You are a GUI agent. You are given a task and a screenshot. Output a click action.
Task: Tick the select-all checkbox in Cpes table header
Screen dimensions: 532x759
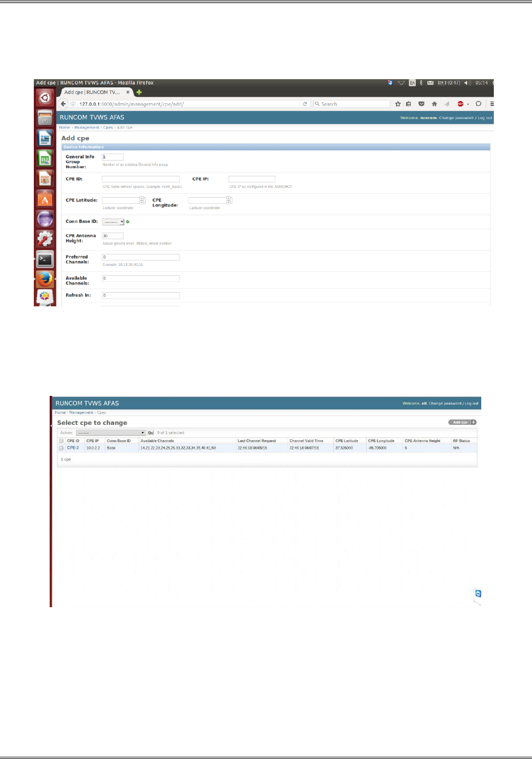coord(61,441)
